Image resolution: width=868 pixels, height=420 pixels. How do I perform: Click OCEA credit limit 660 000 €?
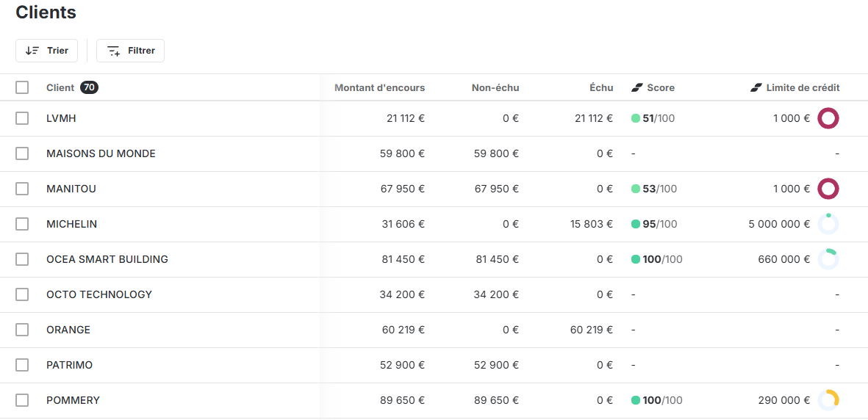[x=784, y=259]
